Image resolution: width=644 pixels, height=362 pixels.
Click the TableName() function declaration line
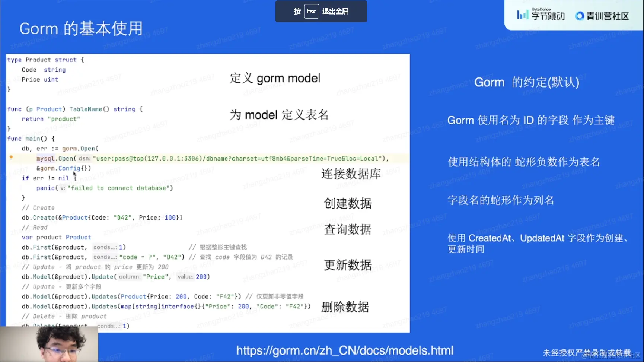coord(75,109)
